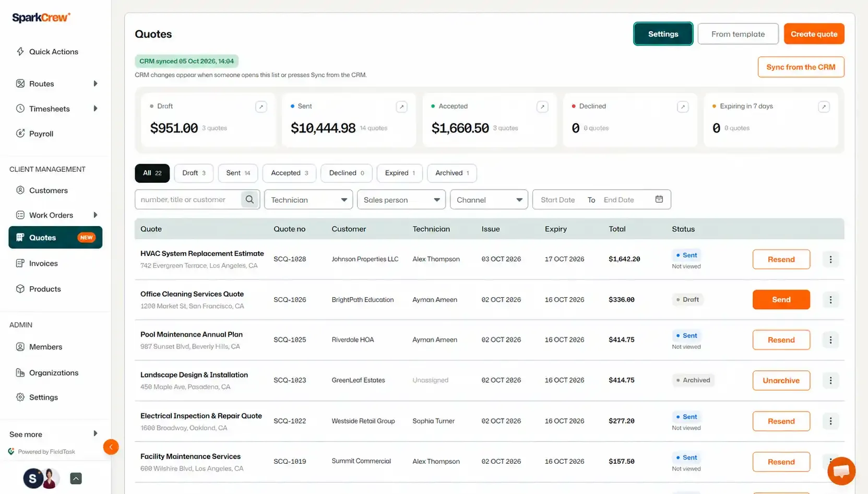Viewport: 868px width, 494px height.
Task: Open the Sent card arrow icon
Action: coord(401,107)
